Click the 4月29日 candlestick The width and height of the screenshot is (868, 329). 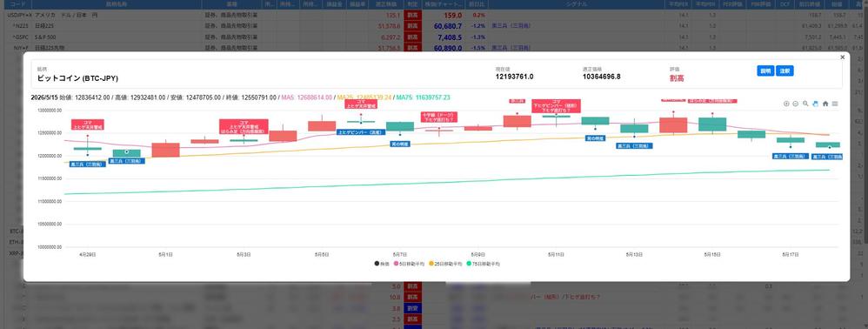click(x=88, y=148)
